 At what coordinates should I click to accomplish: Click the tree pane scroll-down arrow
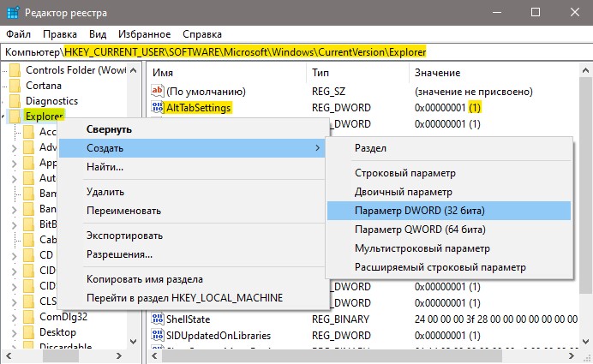tap(133, 342)
